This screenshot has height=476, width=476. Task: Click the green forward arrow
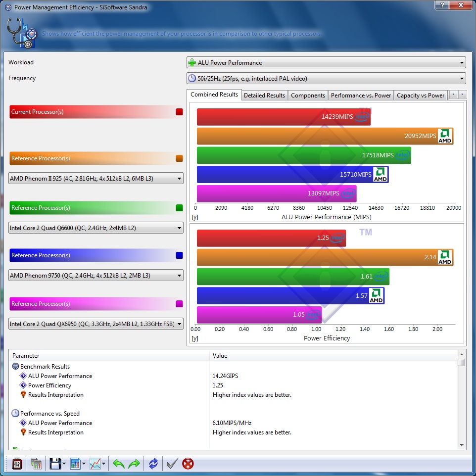tap(134, 464)
